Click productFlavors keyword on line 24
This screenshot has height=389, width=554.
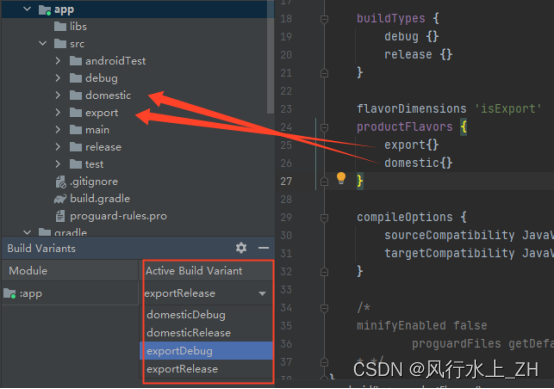coord(404,127)
